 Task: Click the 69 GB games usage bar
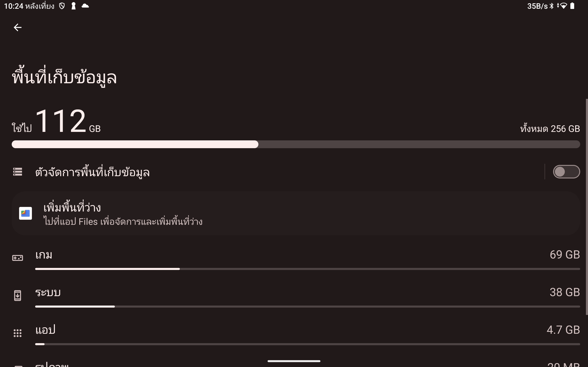click(307, 269)
